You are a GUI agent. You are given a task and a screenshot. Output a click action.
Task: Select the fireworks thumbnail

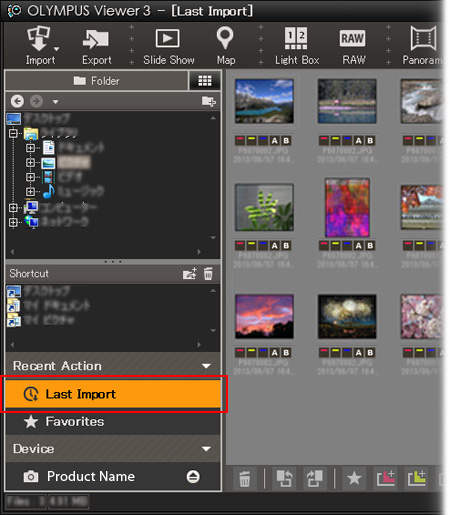click(347, 316)
